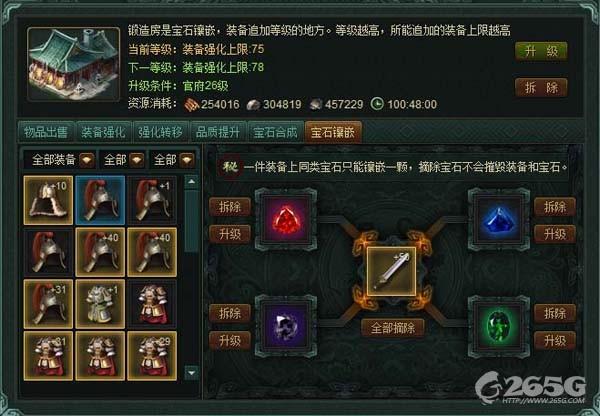Select the +1 silver armor item
Viewport: 600px width, 416px height.
100,304
